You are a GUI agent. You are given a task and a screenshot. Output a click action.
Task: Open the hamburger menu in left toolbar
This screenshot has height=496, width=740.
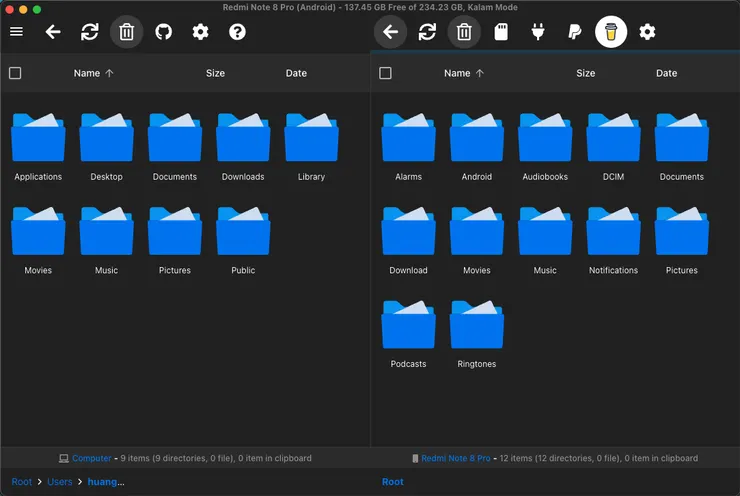point(17,32)
